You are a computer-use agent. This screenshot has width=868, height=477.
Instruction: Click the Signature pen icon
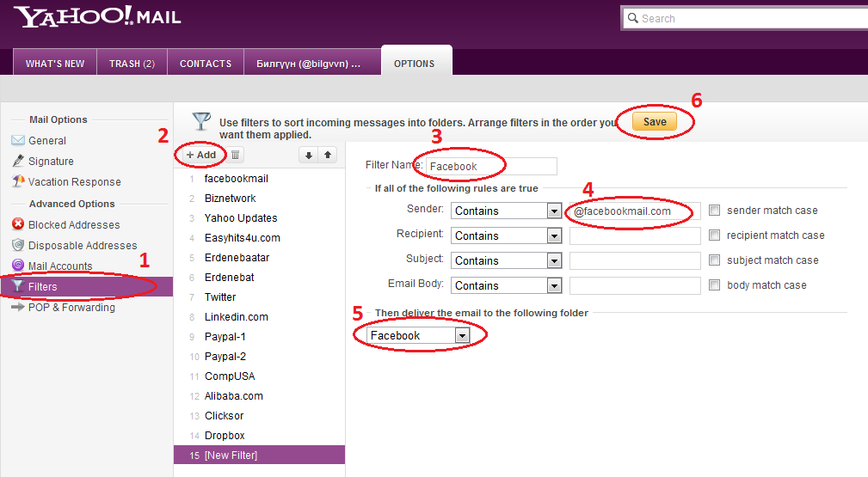point(18,161)
